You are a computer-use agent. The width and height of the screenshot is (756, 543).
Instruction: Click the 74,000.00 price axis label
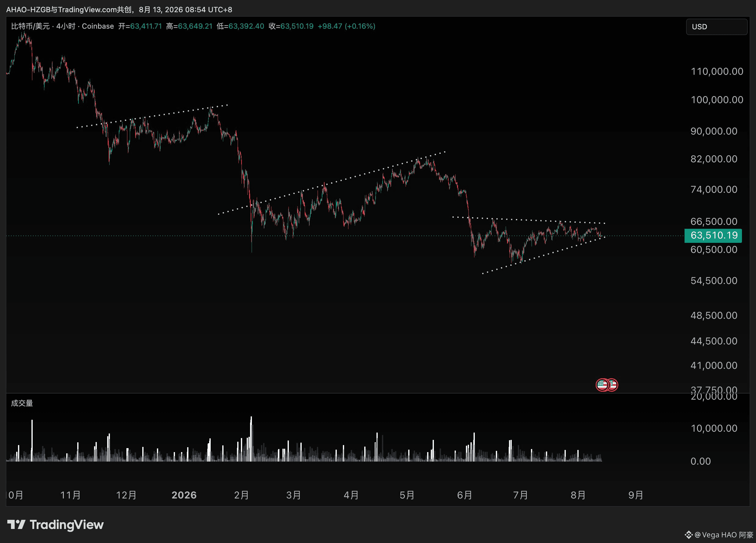pos(714,189)
